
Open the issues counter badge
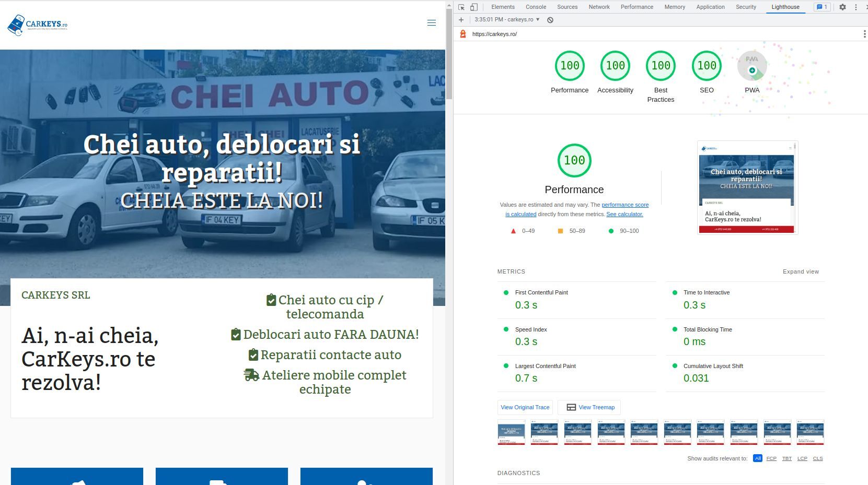click(x=822, y=7)
